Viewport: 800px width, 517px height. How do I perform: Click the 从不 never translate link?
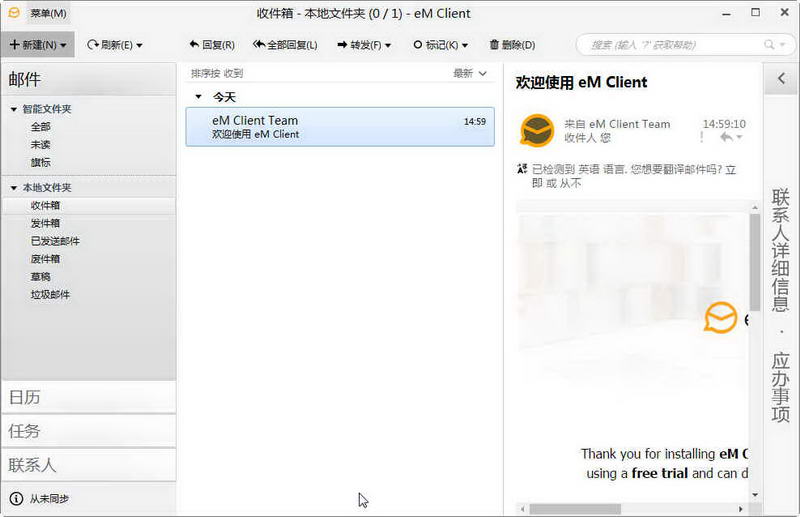pos(570,183)
